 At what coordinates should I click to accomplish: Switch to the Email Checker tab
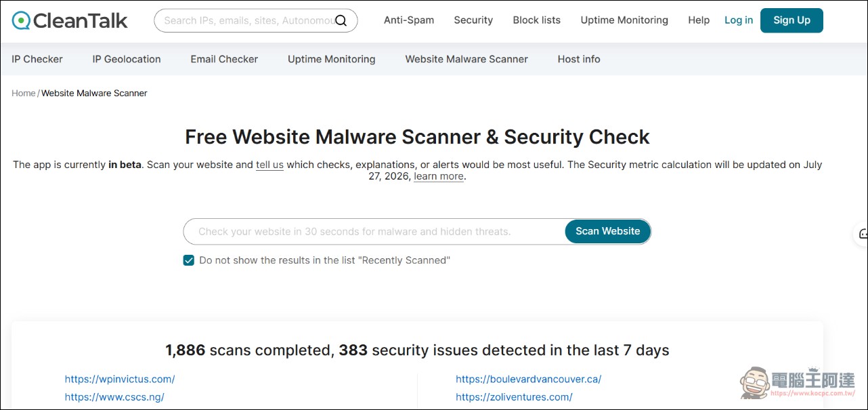[224, 59]
